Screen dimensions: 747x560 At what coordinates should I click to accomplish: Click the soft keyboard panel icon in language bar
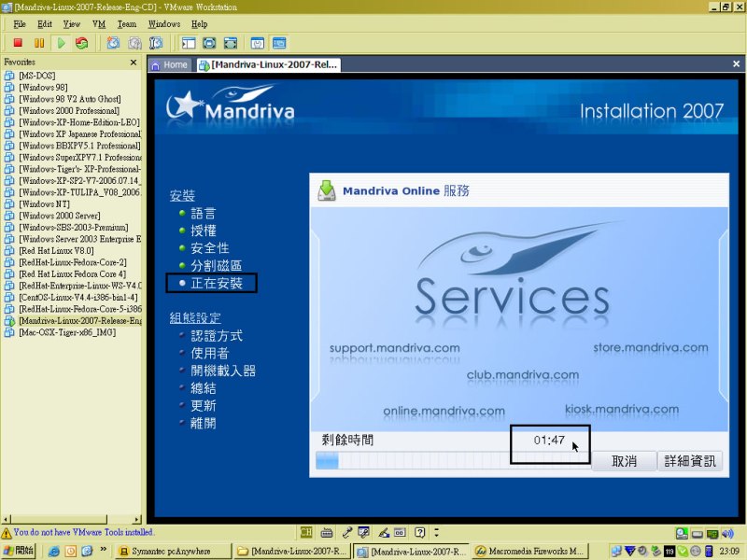[x=400, y=532]
